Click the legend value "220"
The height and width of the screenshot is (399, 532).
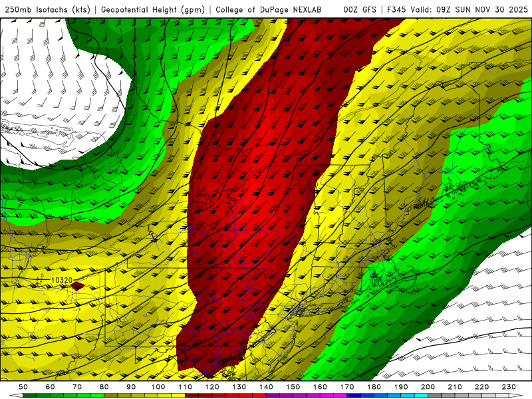coord(481,387)
